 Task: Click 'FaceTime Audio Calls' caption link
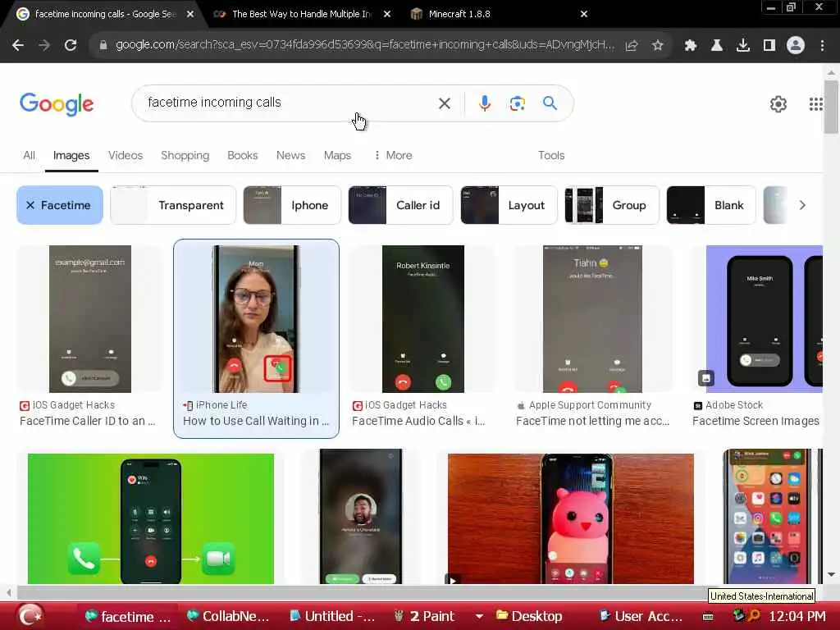click(418, 421)
